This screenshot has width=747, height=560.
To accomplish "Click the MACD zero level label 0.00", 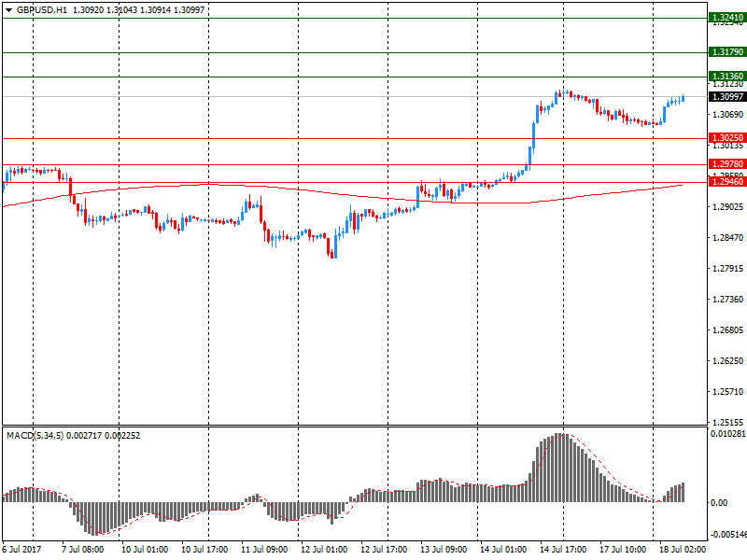I will [x=719, y=503].
